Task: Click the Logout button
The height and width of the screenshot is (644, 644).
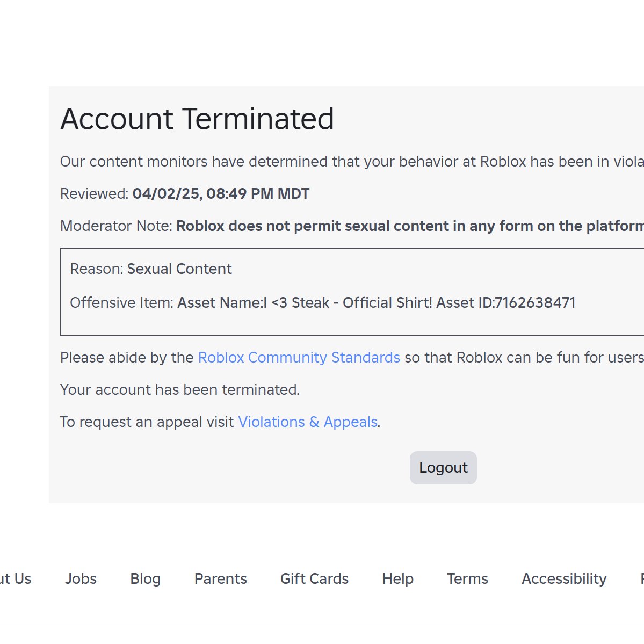Action: (x=443, y=468)
